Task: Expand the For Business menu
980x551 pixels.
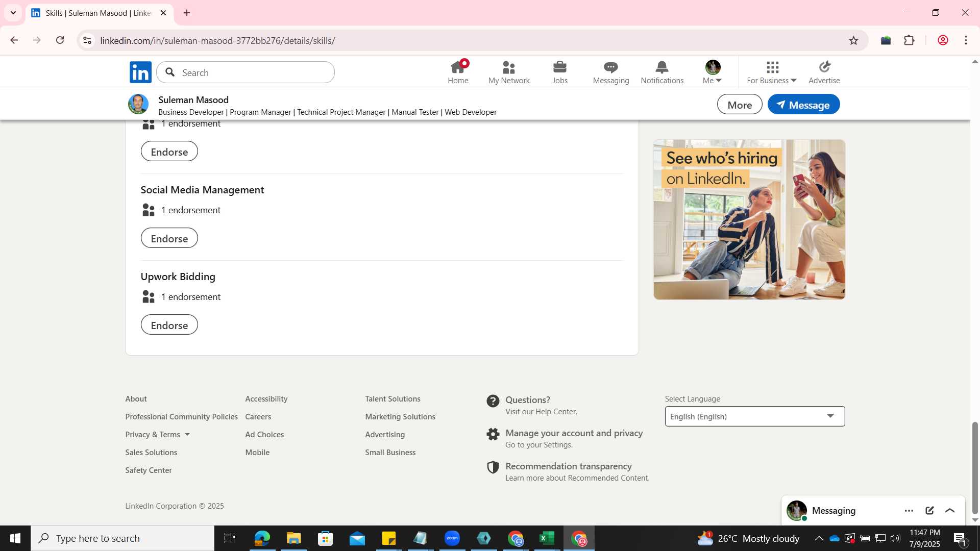Action: 771,72
